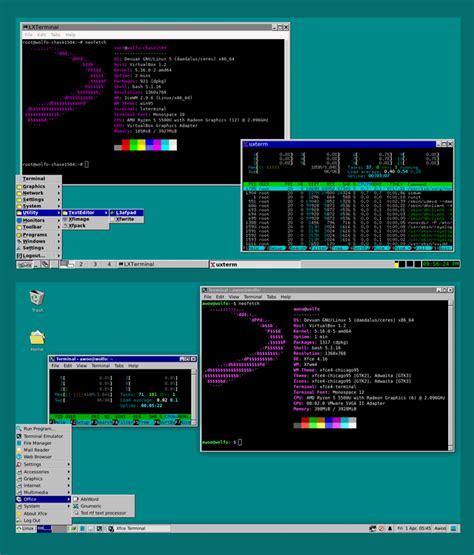This screenshot has width=474, height=555.
Task: Expand the Accessories submenu in Xfce menu
Action: tap(44, 472)
